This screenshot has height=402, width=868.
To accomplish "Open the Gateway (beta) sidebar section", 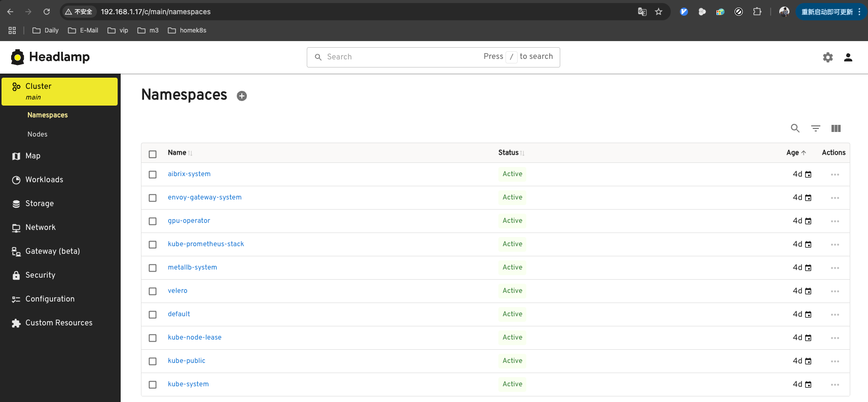I will [x=53, y=252].
